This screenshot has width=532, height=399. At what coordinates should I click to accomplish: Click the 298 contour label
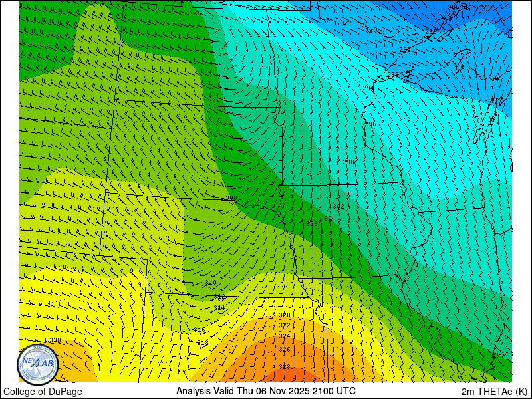click(x=348, y=162)
